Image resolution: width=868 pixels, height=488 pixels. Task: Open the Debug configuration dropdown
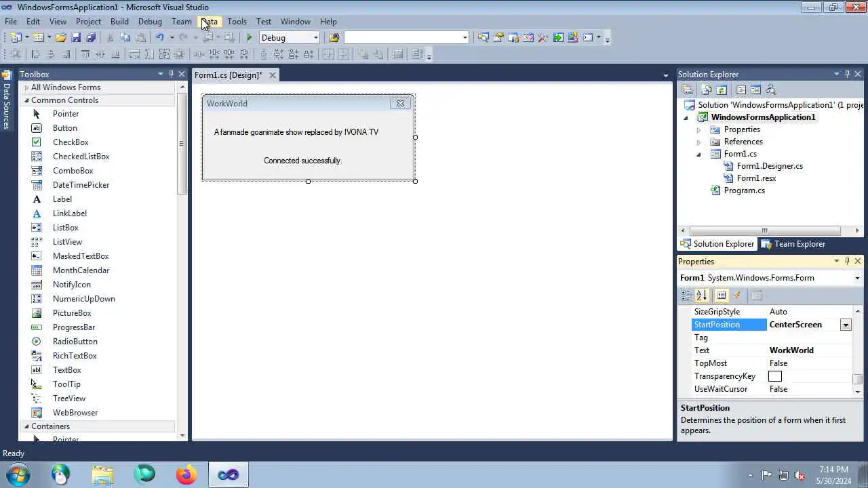pyautogui.click(x=315, y=38)
